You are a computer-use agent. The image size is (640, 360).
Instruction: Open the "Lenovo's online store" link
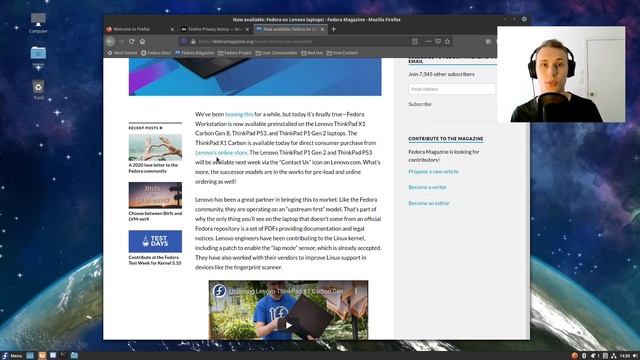pyautogui.click(x=221, y=153)
